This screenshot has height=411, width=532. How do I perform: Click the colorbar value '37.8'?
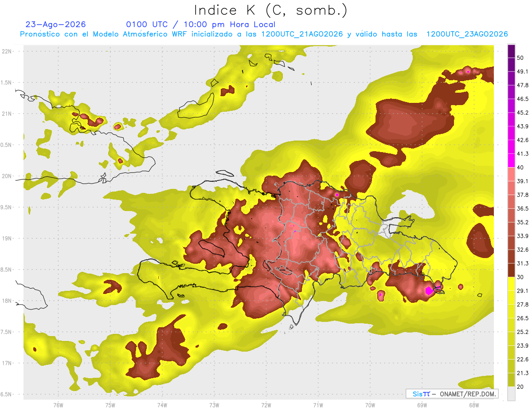click(523, 195)
